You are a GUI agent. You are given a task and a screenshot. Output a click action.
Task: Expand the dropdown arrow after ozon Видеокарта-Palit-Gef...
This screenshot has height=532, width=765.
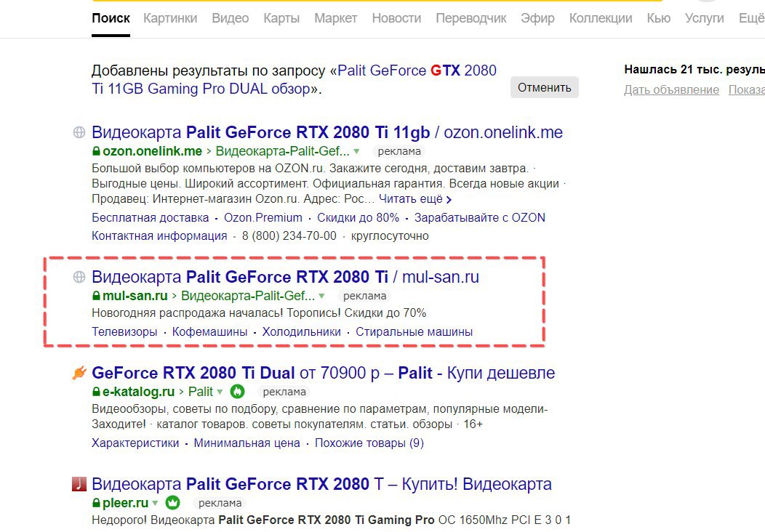point(356,151)
